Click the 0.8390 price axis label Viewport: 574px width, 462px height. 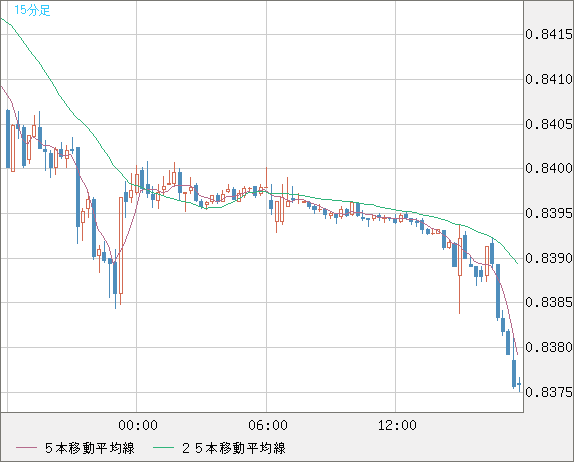(549, 258)
